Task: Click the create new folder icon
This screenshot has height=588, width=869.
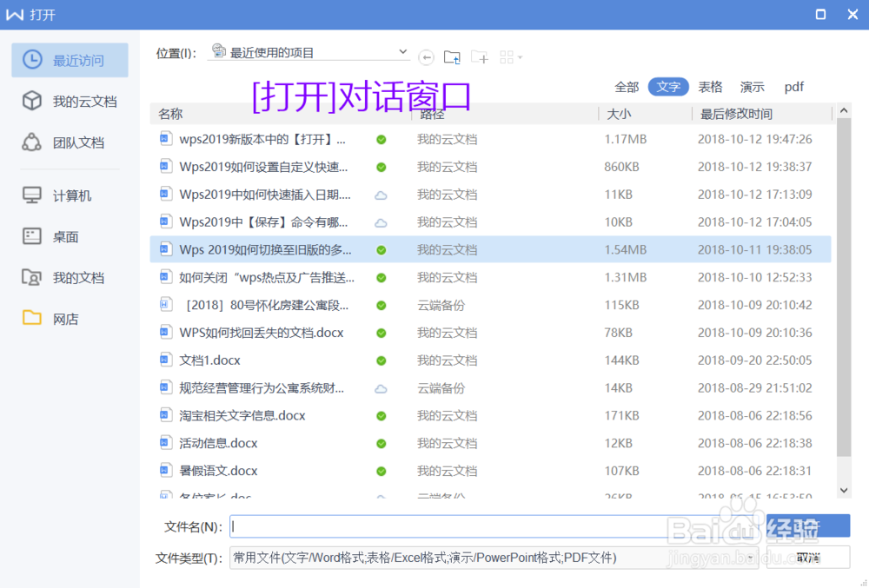Action: pyautogui.click(x=480, y=57)
